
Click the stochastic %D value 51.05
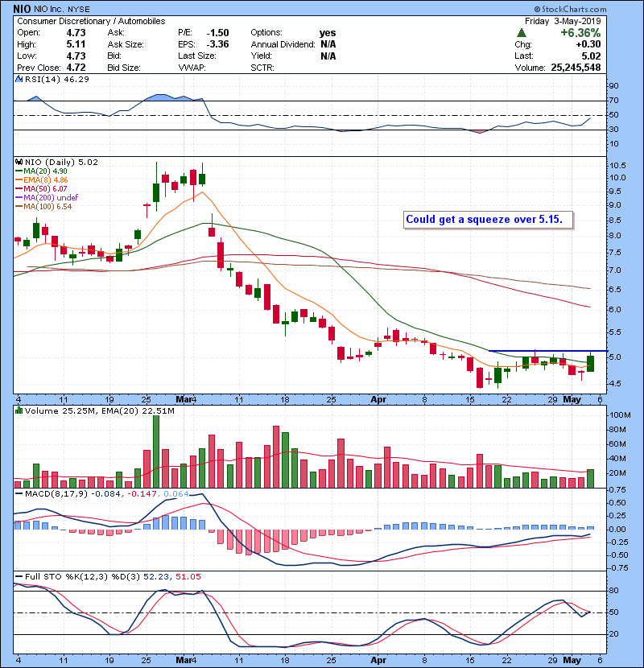pyautogui.click(x=188, y=577)
